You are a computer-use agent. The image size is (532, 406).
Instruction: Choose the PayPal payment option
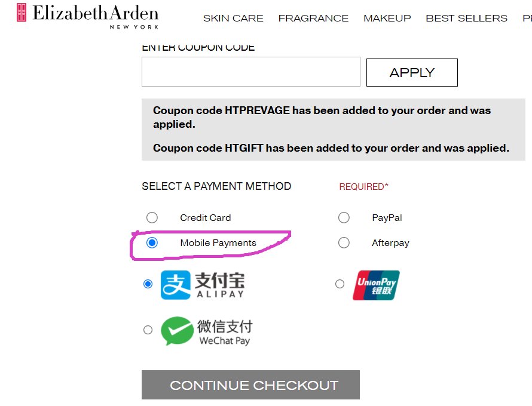(344, 218)
